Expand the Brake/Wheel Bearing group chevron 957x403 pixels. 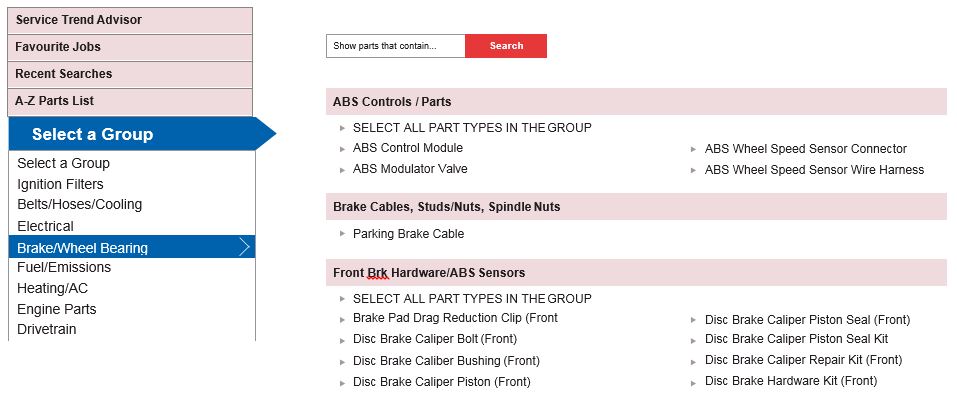pyautogui.click(x=244, y=248)
